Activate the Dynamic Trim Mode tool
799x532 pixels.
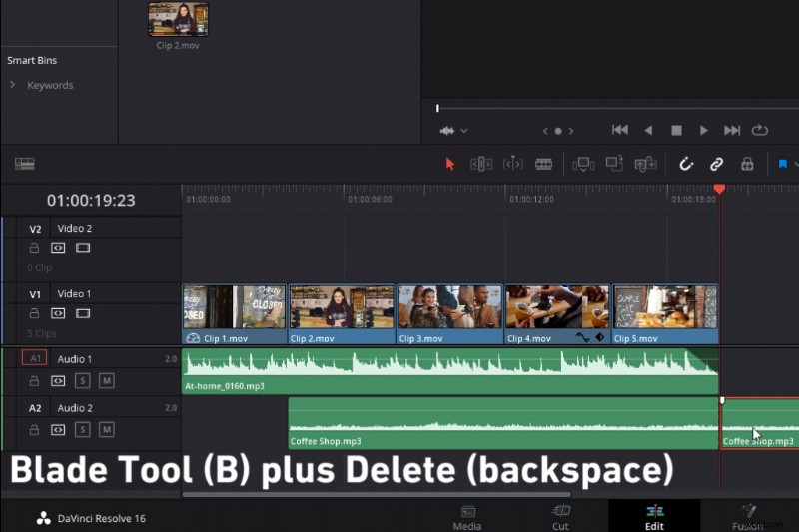point(513,164)
